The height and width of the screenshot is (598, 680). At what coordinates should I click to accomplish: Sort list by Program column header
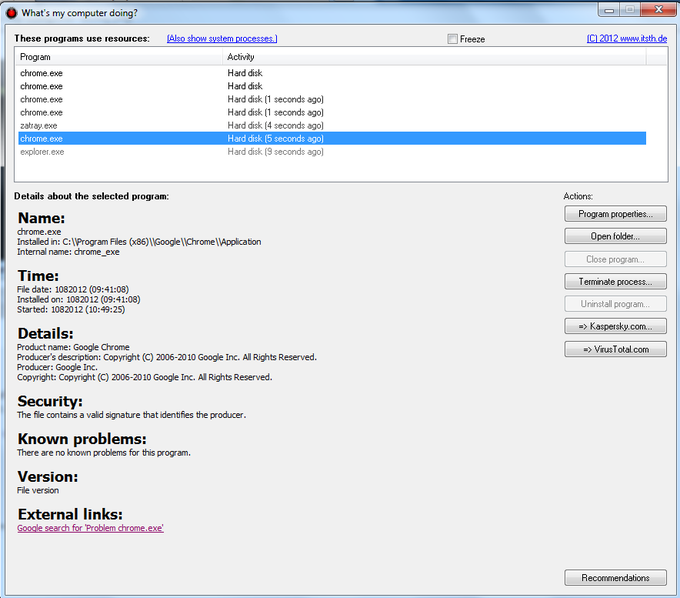pos(118,57)
